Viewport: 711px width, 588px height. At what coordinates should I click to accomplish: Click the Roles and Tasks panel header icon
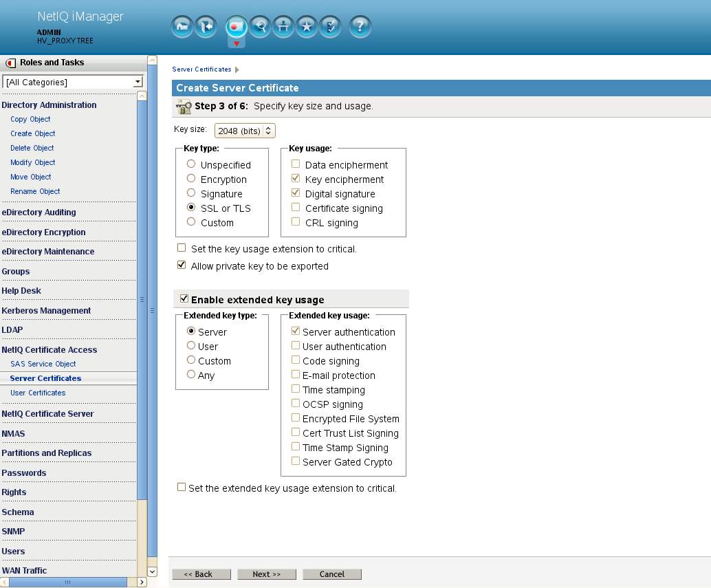10,63
